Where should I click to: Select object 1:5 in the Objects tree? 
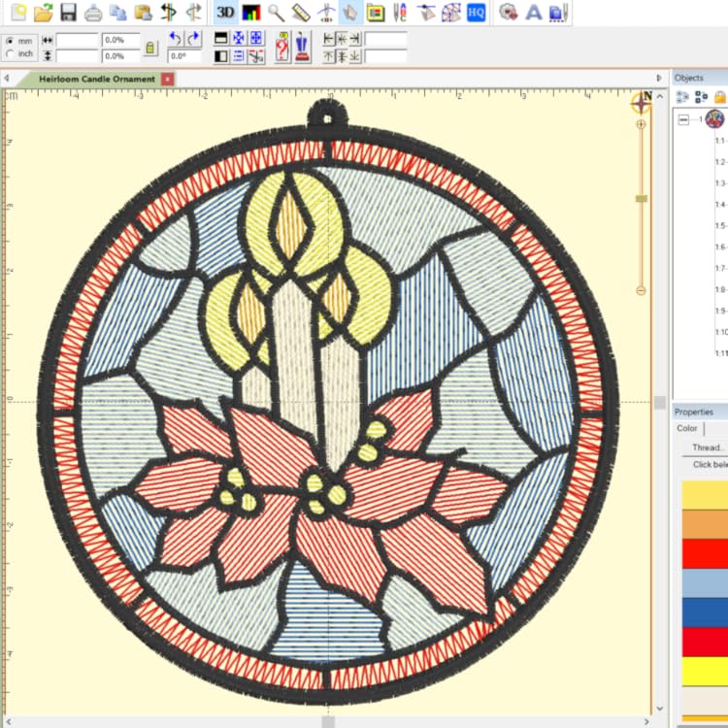click(x=720, y=225)
